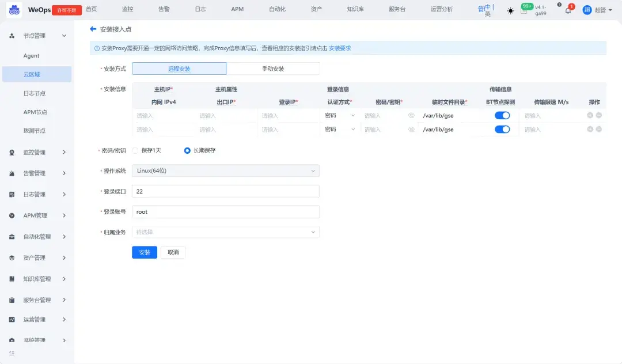
Task: Click the info icon in the blue notice bar
Action: coord(97,48)
